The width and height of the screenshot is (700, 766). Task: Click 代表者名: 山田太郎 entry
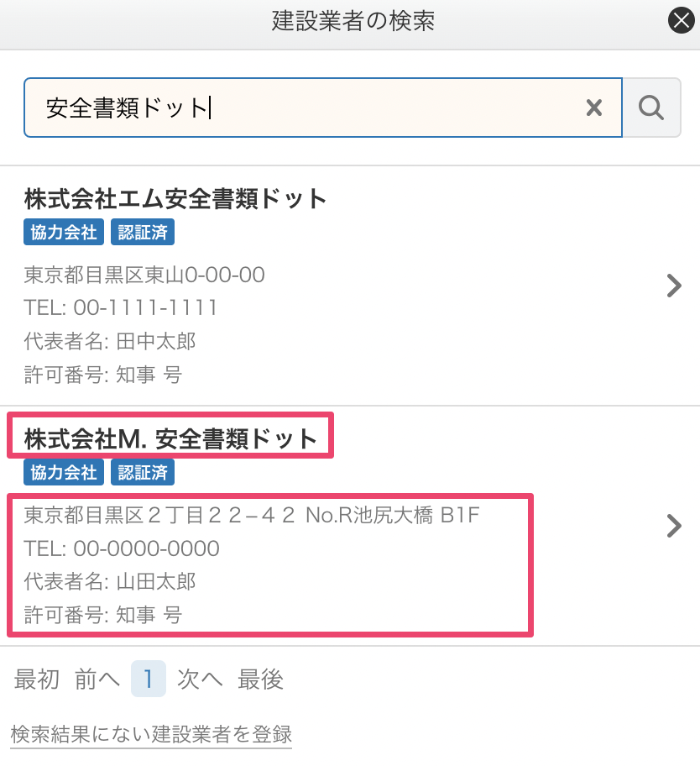[110, 581]
